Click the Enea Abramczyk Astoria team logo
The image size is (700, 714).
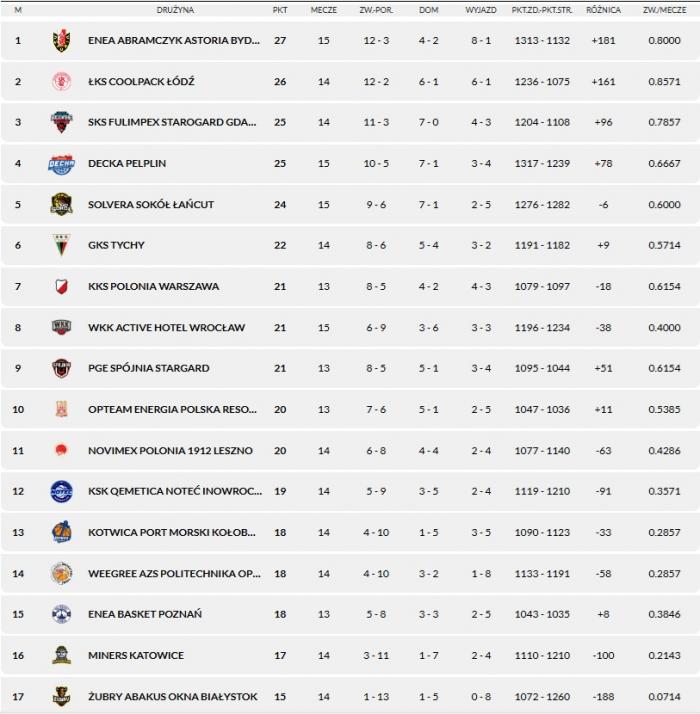tap(61, 41)
